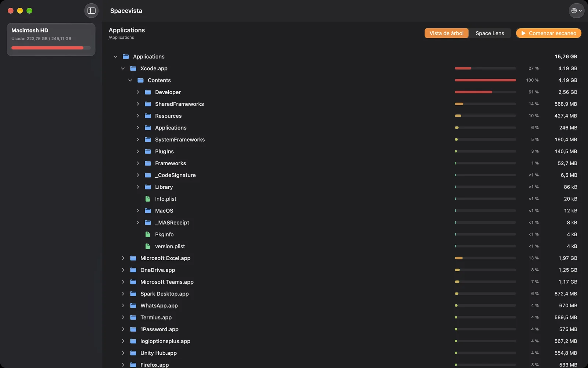Viewport: 588px width, 368px height.
Task: Click the _CodeSignature folder icon
Action: click(x=148, y=175)
